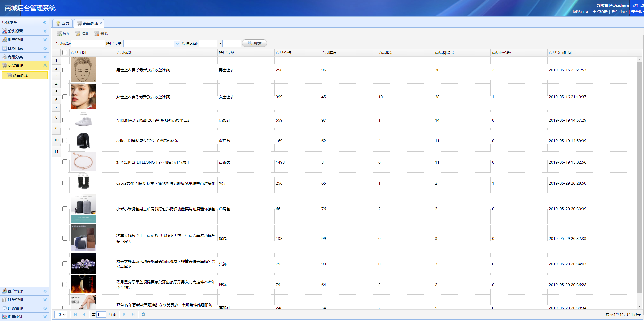The width and height of the screenshot is (644, 321).
Task: Toggle the select-all header checkbox
Action: tap(65, 53)
